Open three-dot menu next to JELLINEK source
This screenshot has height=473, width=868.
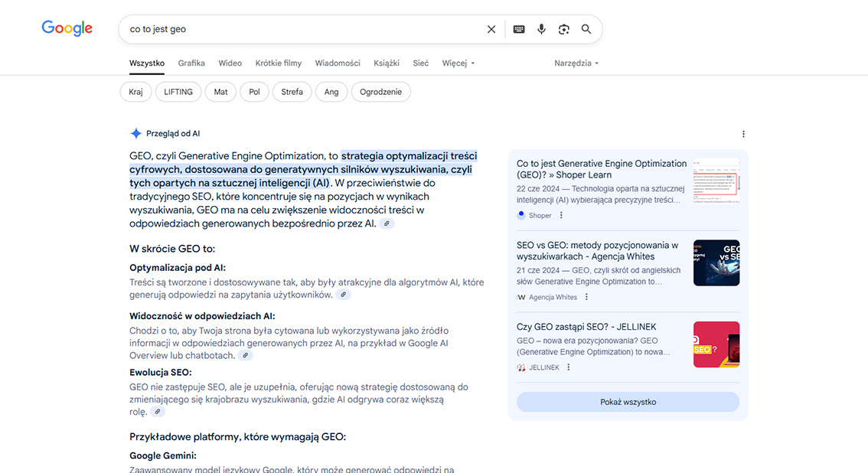point(569,367)
